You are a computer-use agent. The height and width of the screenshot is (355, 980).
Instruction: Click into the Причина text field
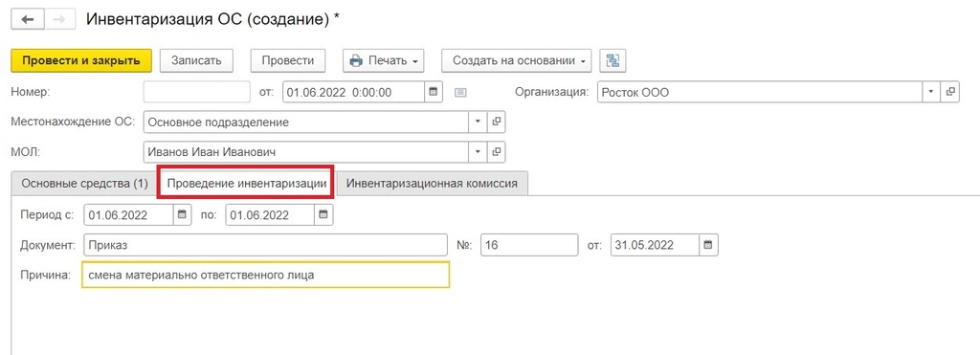(x=266, y=275)
